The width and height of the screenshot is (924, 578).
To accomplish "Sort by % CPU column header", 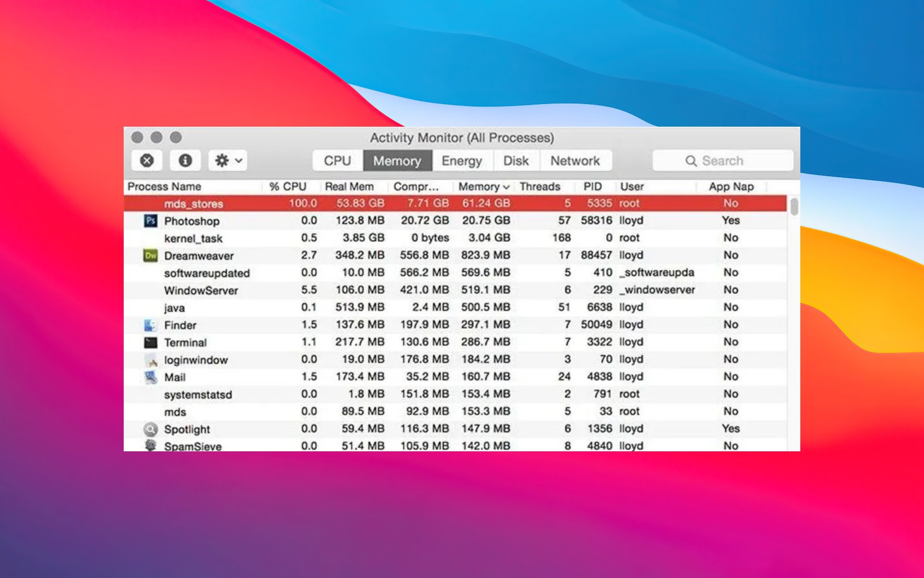I will (288, 186).
